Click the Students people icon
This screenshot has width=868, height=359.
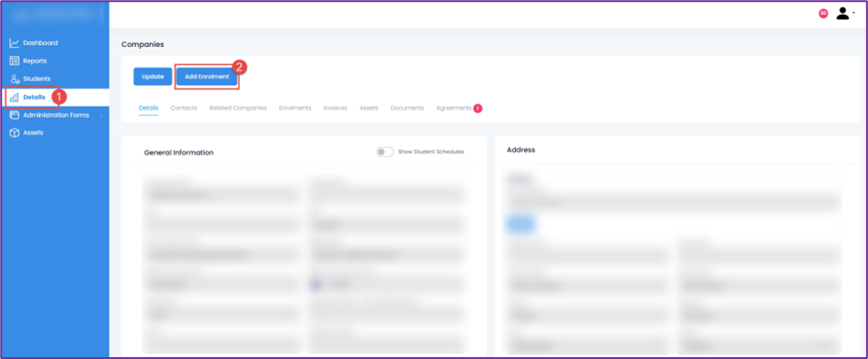coord(15,78)
